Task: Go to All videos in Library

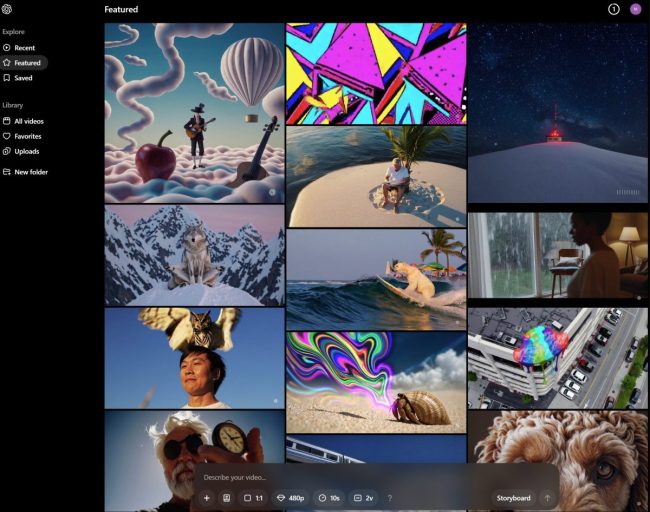Action: [x=28, y=121]
